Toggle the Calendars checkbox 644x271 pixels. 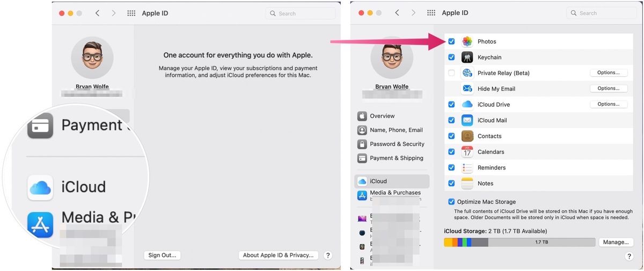[451, 152]
